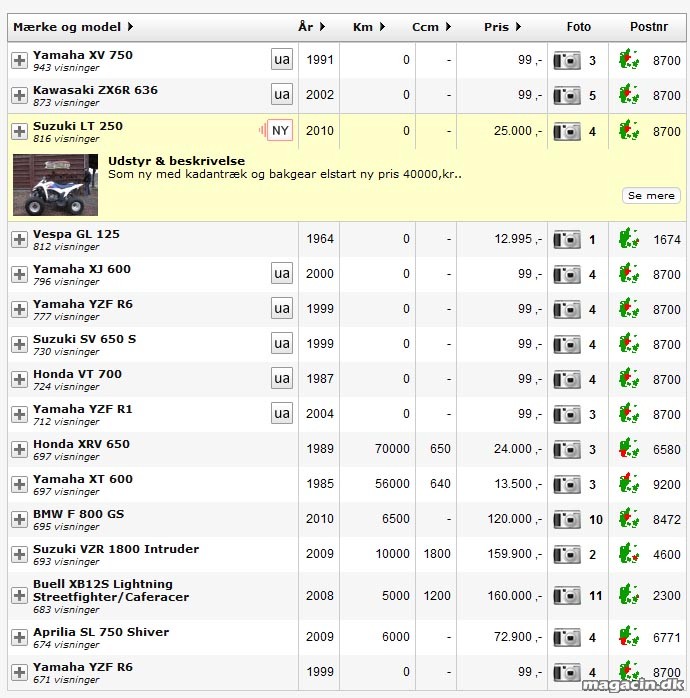Expand the BMW F 800 GS row
This screenshot has width=690, height=698.
coord(19,519)
